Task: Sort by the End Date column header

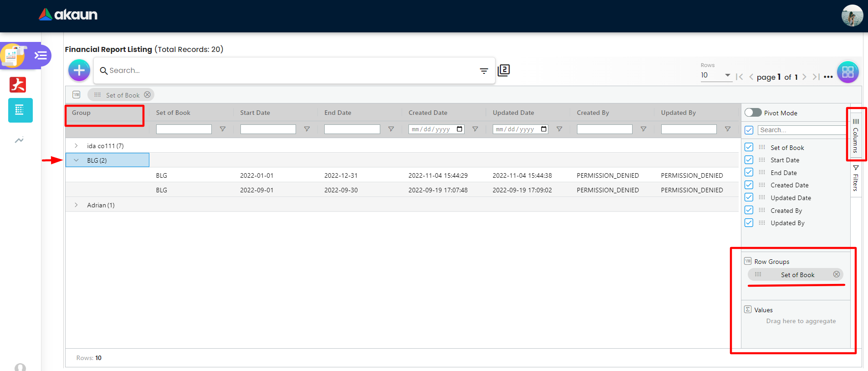Action: click(x=337, y=113)
